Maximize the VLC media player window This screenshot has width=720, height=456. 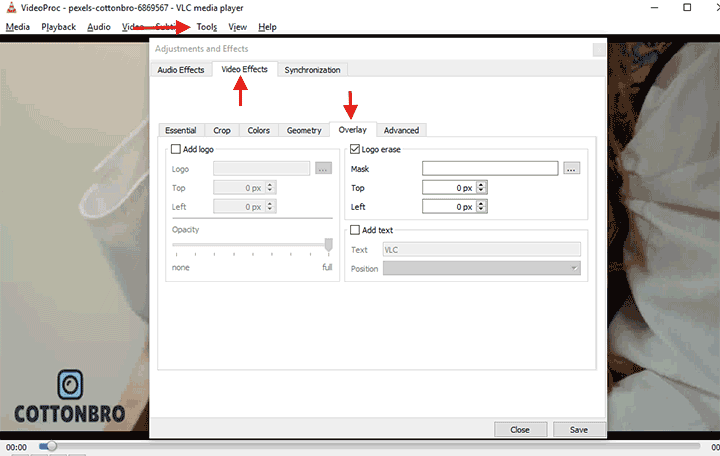(687, 7)
